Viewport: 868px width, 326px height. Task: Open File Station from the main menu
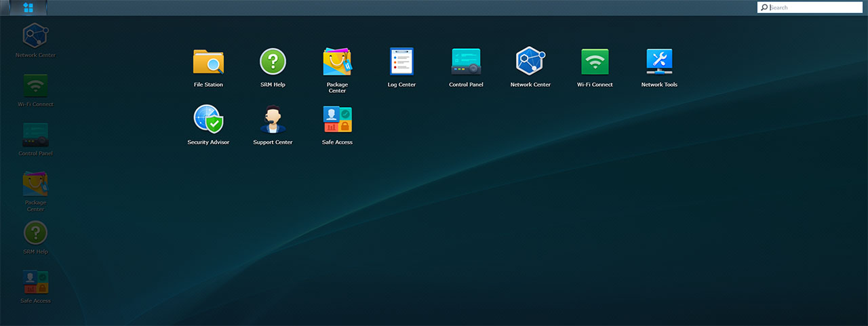[x=208, y=62]
